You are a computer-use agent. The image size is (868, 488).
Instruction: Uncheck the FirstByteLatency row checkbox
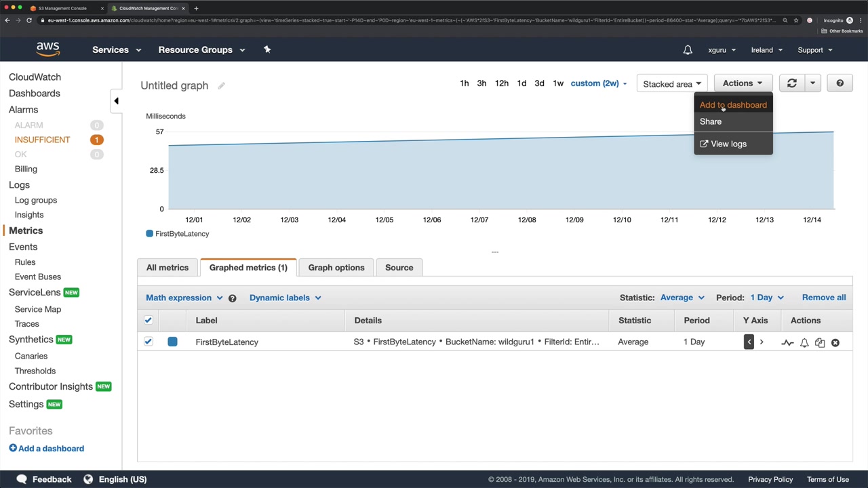tap(148, 342)
